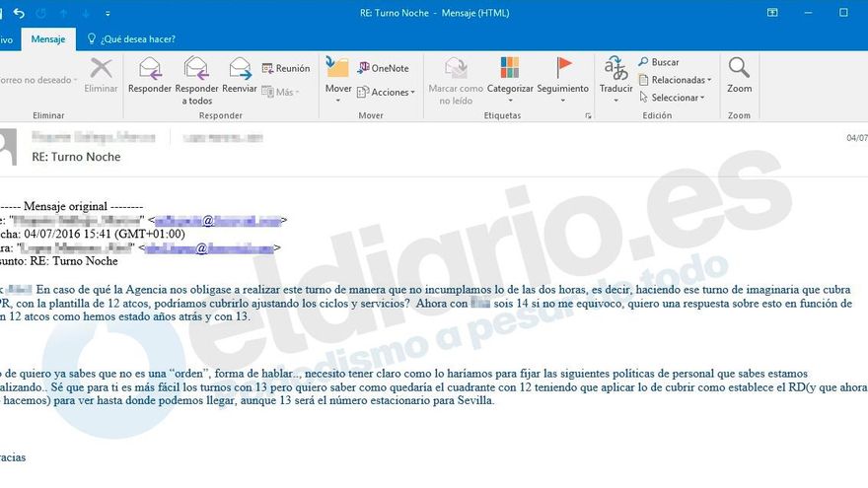868x488 pixels.
Task: Select the Mensaje ribbon tab
Action: click(48, 39)
